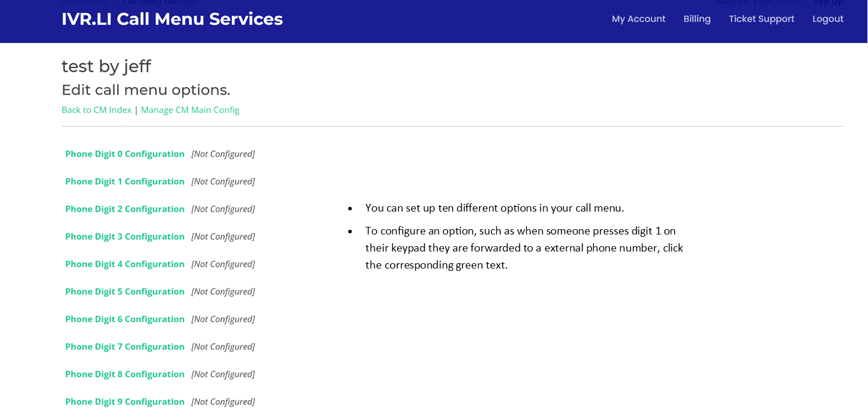This screenshot has height=419, width=868.
Task: Open Phone Digit 8 Configuration
Action: click(125, 374)
